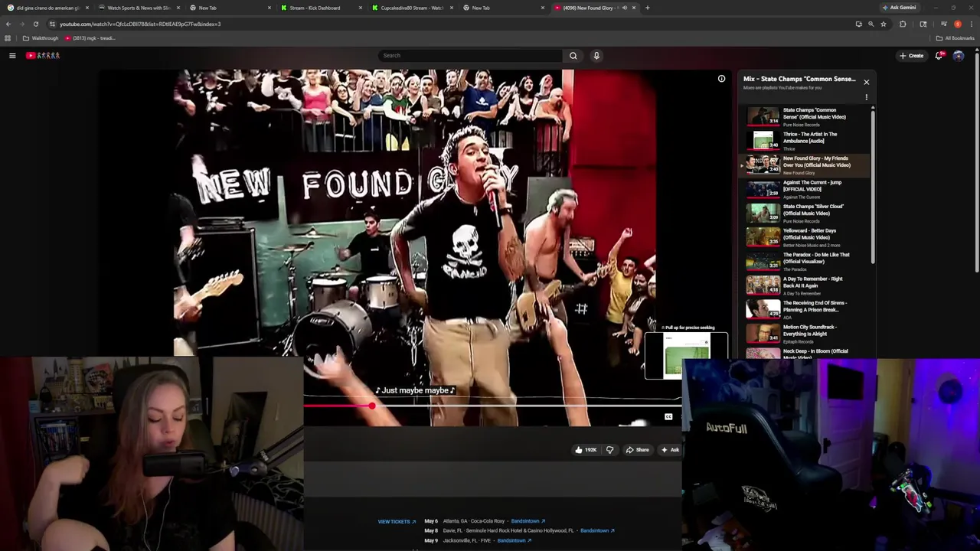Focus the YouTube search field
980x551 pixels.
pyautogui.click(x=470, y=55)
